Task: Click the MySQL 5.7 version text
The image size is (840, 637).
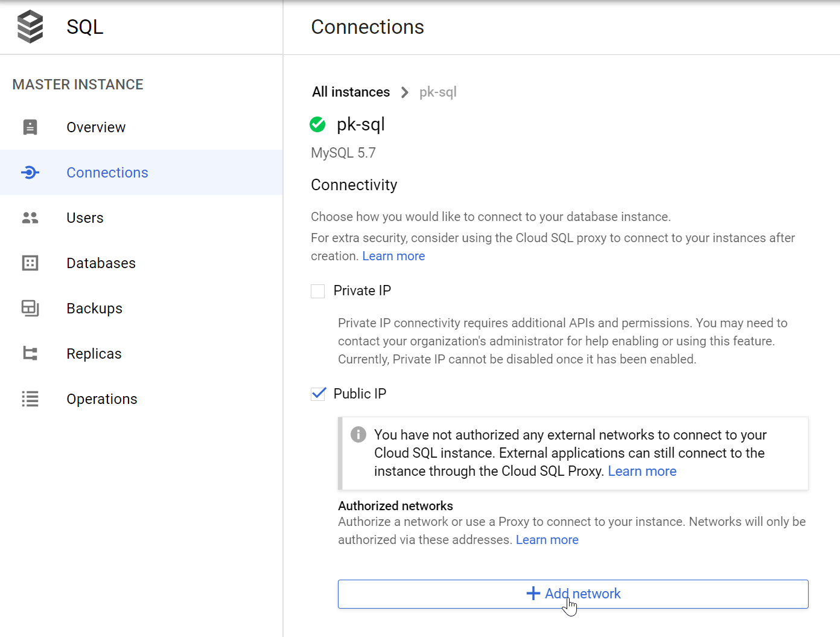Action: tap(343, 153)
